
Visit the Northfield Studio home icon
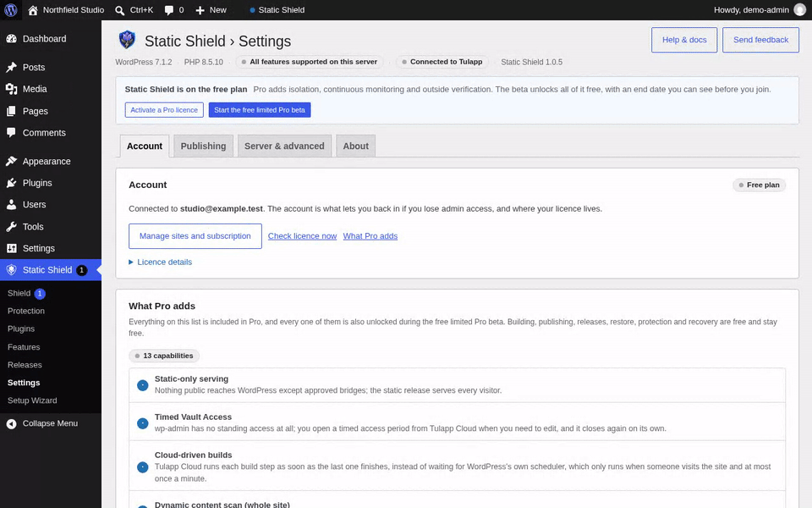tap(33, 10)
